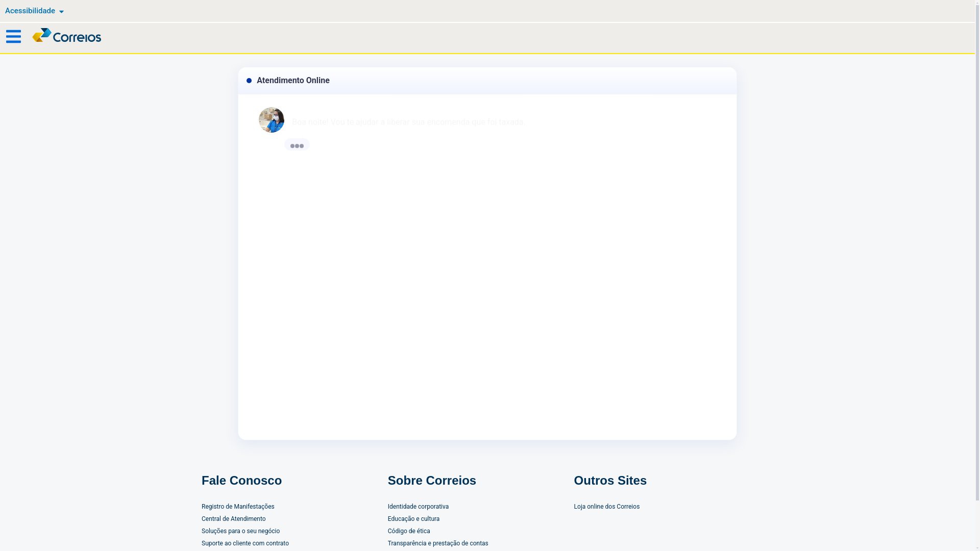
Task: Open Registro de Manifestações link
Action: [238, 507]
